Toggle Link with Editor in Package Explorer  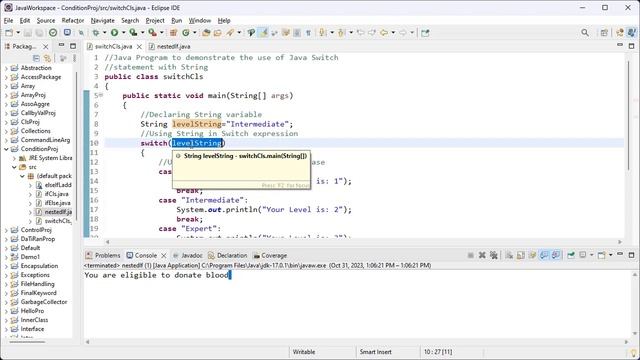point(47,58)
